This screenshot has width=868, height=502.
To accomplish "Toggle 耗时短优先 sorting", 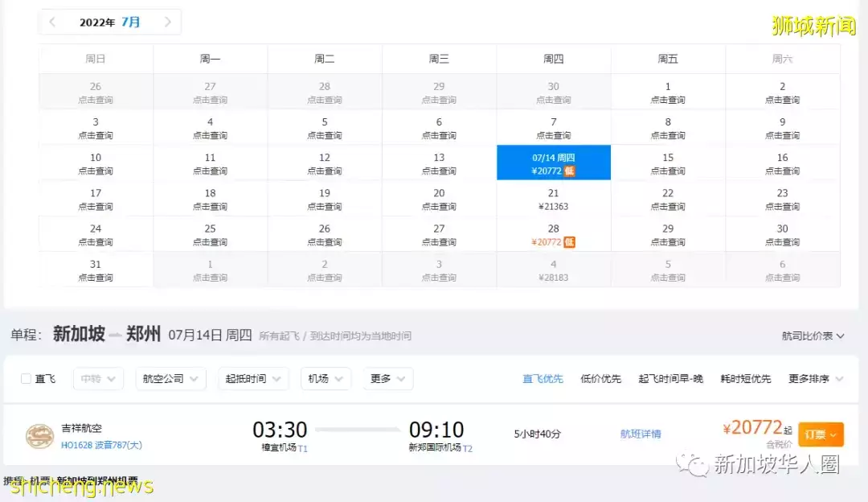I will tap(746, 378).
